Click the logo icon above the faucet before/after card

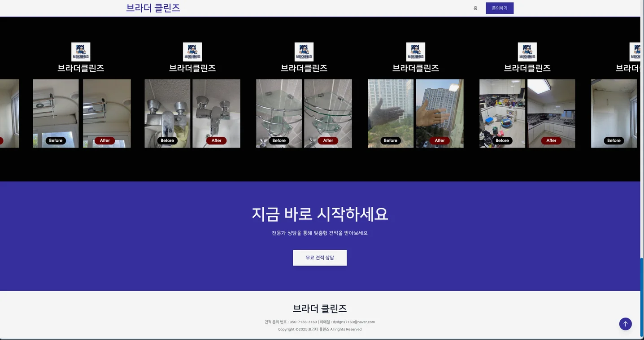pos(192,52)
